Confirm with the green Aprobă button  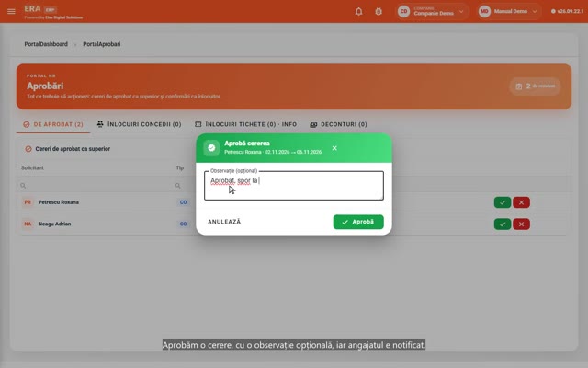(x=358, y=222)
